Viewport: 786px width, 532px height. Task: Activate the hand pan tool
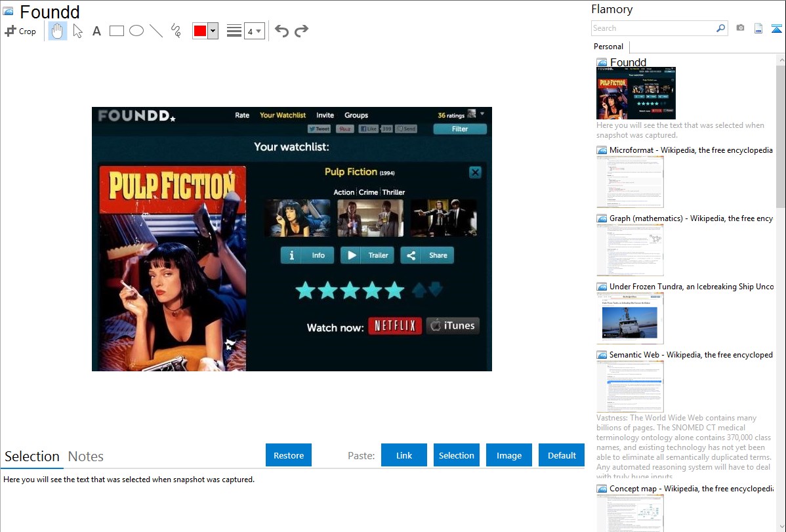pos(58,31)
